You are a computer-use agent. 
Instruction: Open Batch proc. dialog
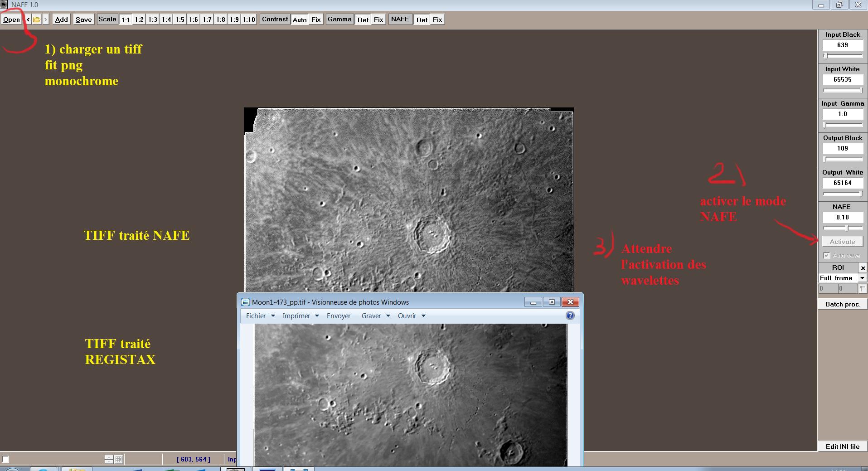click(x=843, y=304)
